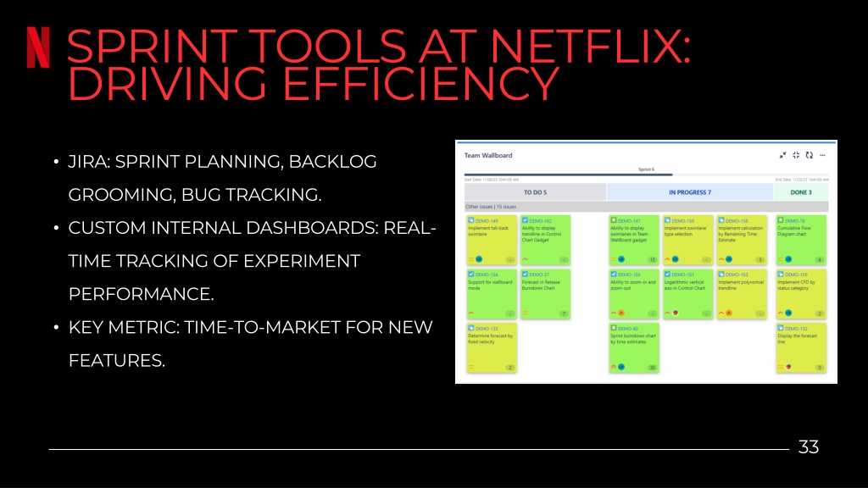Click the sprint End Date text
This screenshot has width=868, height=488.
tap(802, 180)
